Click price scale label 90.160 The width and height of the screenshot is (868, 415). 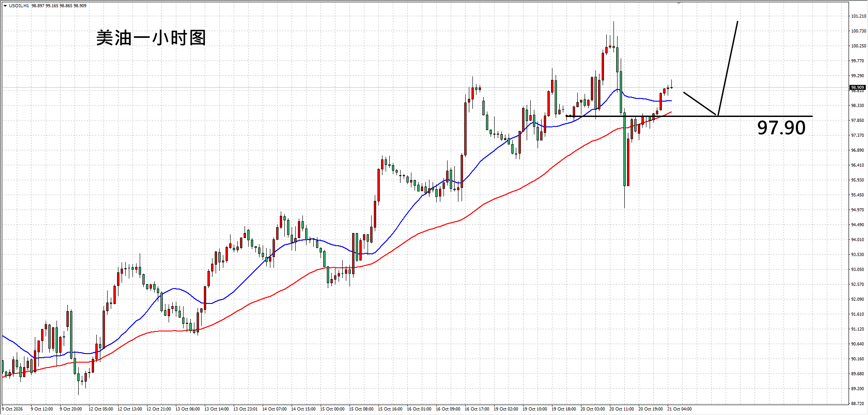pos(858,359)
